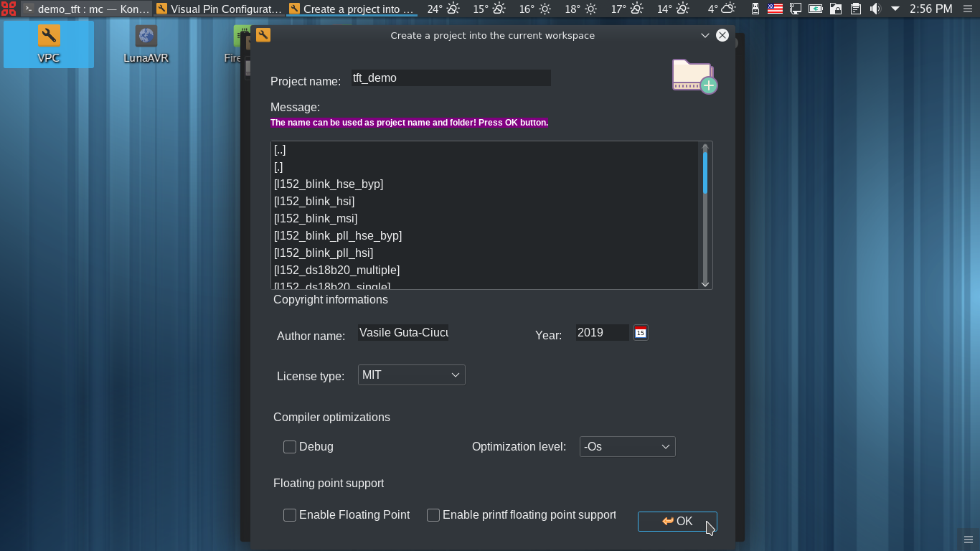980x551 pixels.
Task: Show hidden system tray icons arrow
Action: [x=895, y=9]
